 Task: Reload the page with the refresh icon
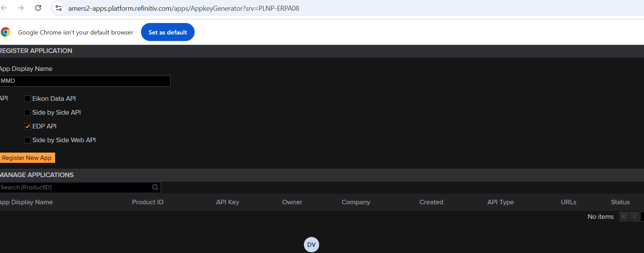[38, 8]
